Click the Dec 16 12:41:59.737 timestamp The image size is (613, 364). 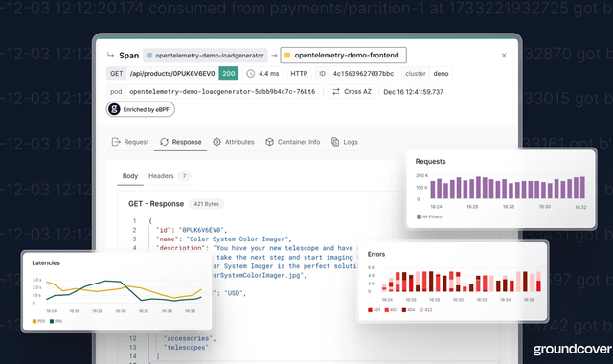click(x=413, y=92)
